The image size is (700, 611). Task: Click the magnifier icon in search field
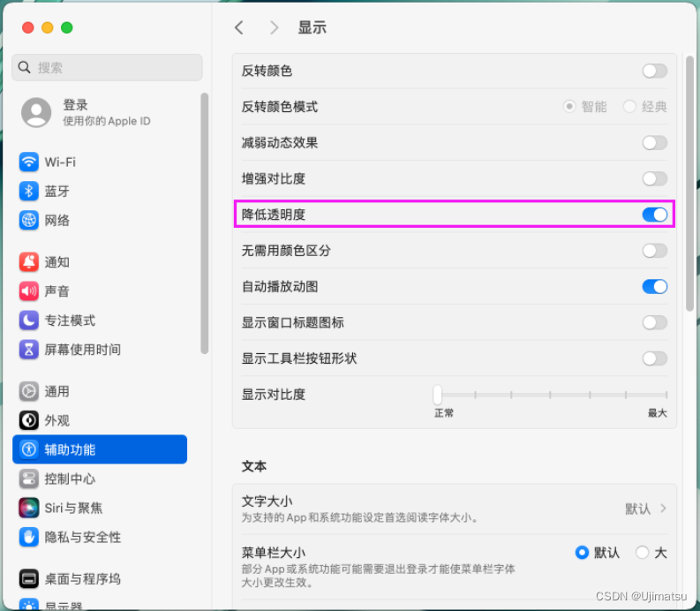(x=24, y=67)
